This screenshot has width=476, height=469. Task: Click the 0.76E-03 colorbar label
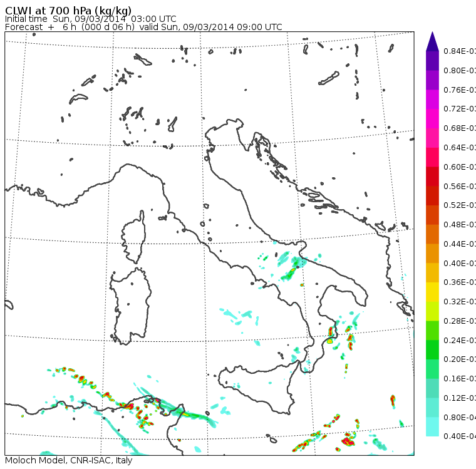tap(460, 90)
